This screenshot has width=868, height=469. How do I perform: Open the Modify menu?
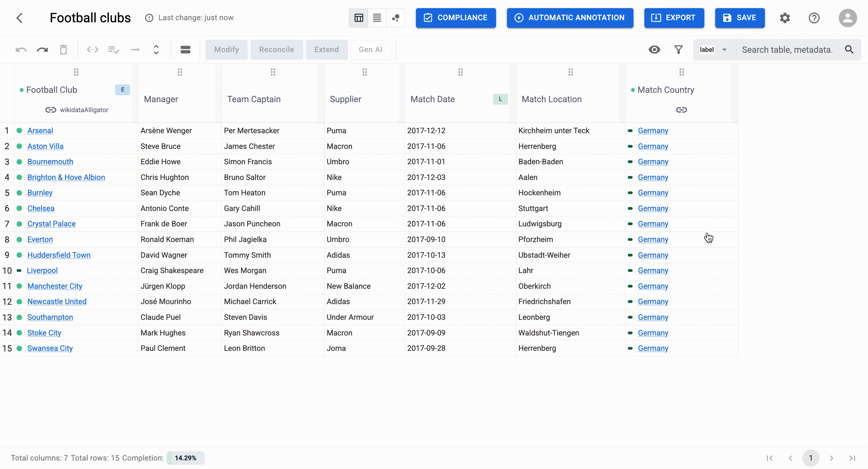coord(226,50)
